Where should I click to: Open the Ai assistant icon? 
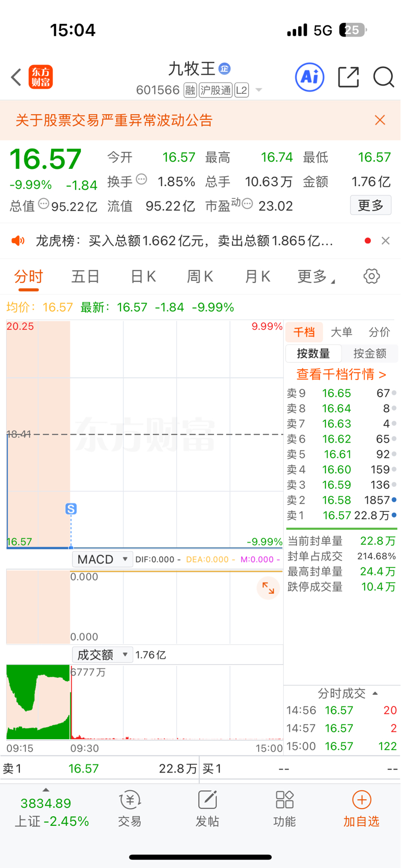coord(310,77)
